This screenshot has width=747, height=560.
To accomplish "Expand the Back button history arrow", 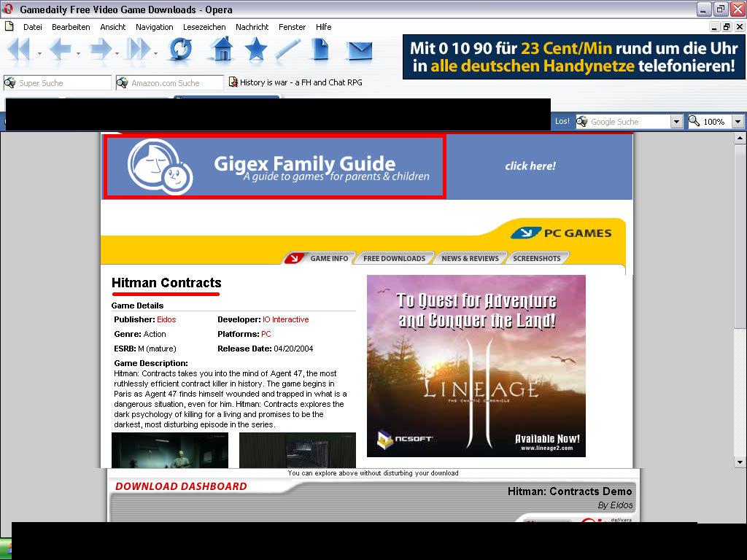I will coord(78,53).
